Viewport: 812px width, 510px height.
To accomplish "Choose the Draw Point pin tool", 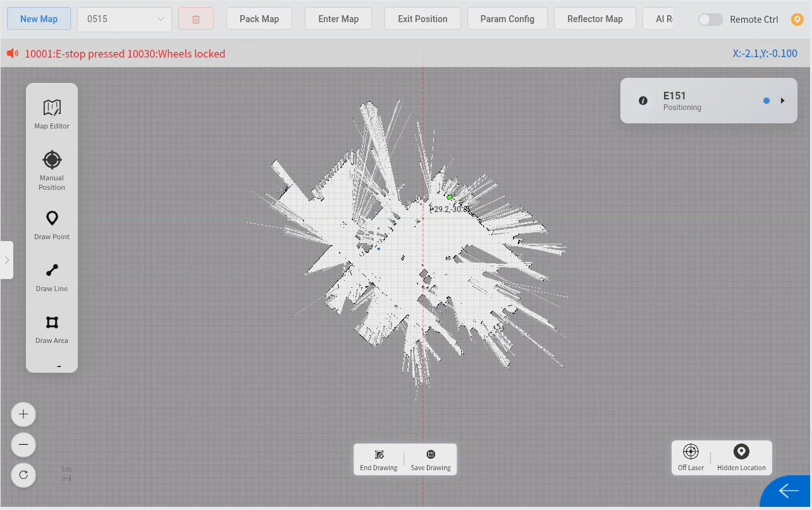I will click(52, 225).
